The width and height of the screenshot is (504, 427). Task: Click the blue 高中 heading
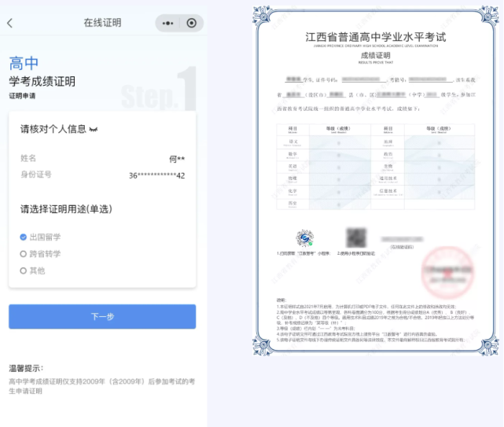click(x=24, y=63)
